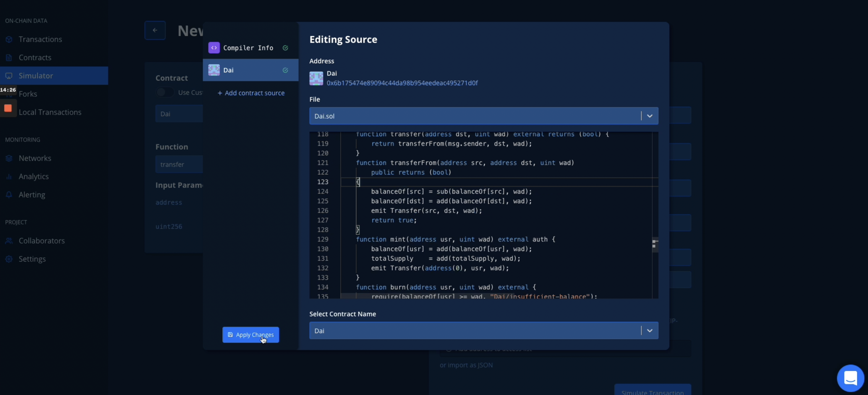Click the Transactions cube icon
The width and height of the screenshot is (868, 395).
pyautogui.click(x=9, y=39)
